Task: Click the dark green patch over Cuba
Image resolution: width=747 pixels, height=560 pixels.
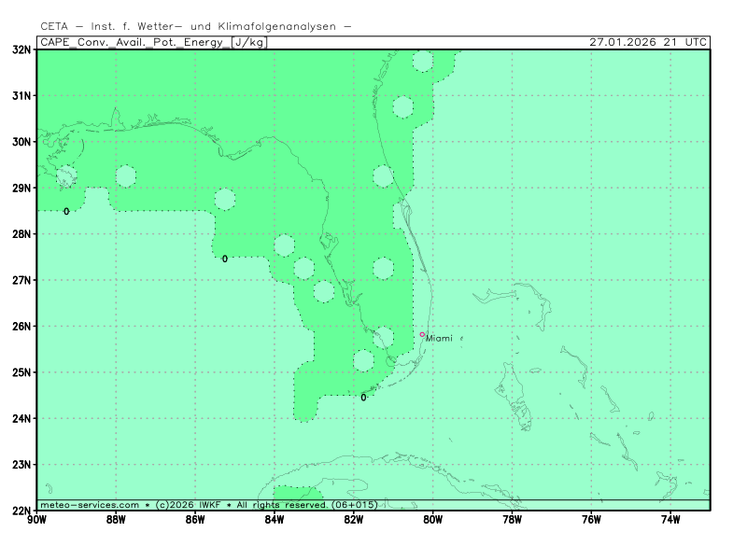Action: (297, 495)
